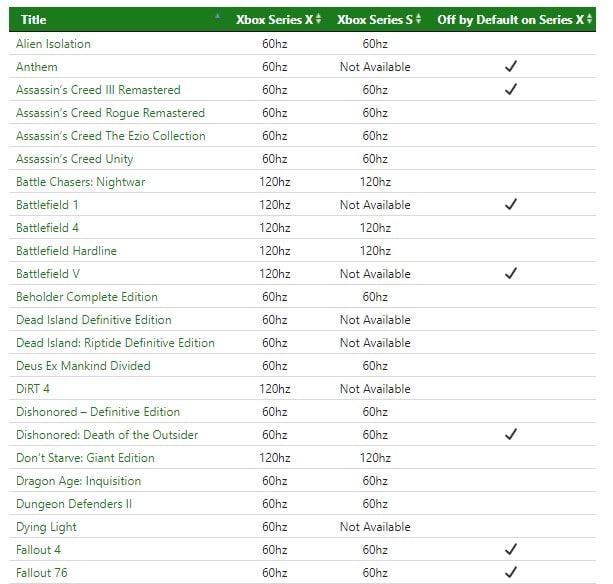The width and height of the screenshot is (613, 584).
Task: Sort by Xbox Series S column
Action: coord(379,20)
